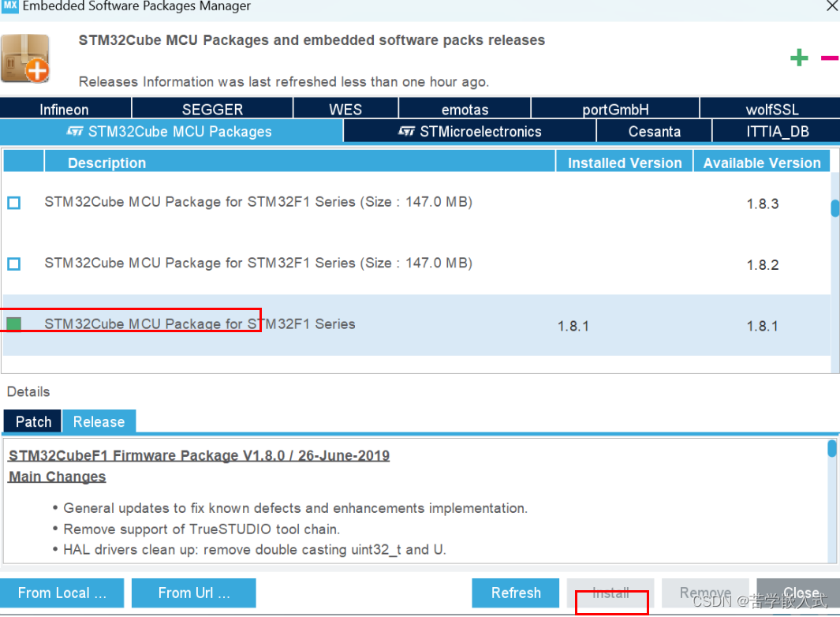Image resolution: width=840 pixels, height=617 pixels.
Task: Click the installed version 1.8.1 cell
Action: [x=573, y=326]
